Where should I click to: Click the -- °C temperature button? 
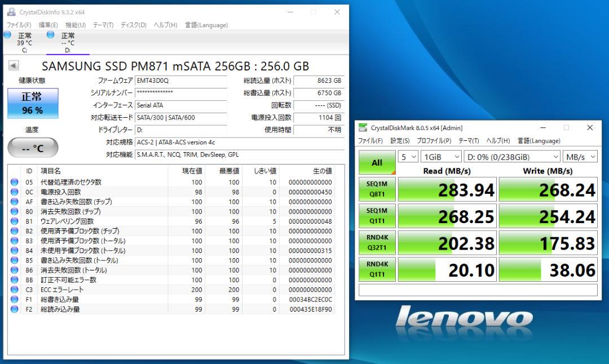(33, 148)
